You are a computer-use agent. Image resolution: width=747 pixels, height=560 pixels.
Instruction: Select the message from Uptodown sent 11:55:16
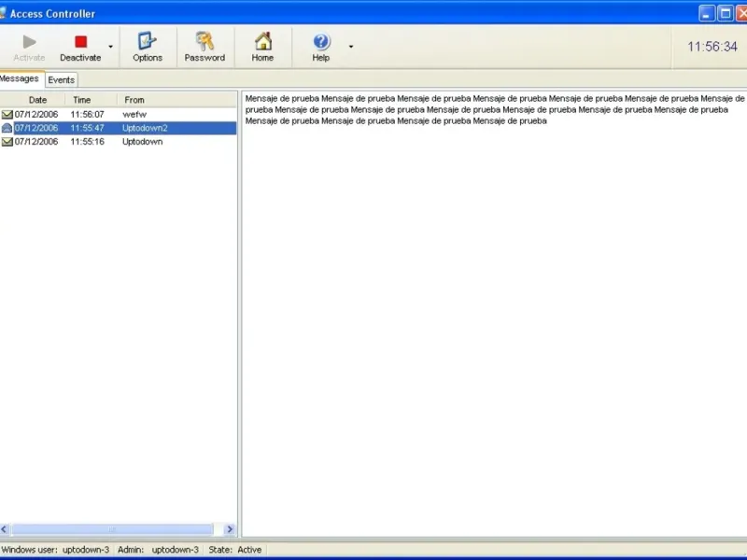coord(119,142)
